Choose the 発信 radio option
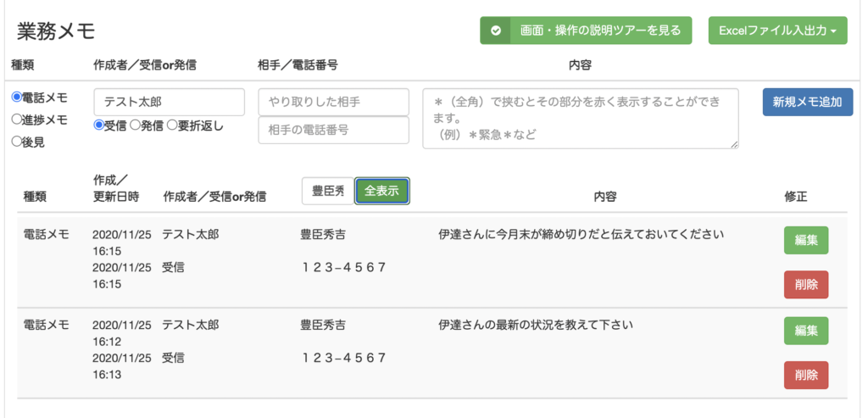 point(135,125)
